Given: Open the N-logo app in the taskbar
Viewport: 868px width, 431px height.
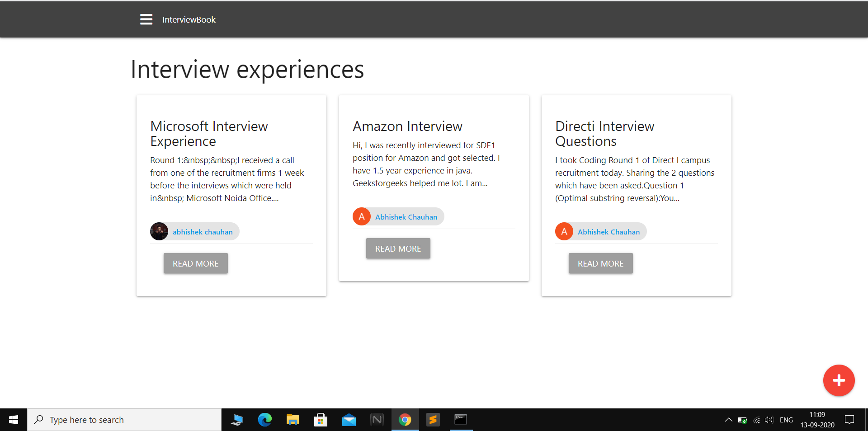Looking at the screenshot, I should pos(377,420).
